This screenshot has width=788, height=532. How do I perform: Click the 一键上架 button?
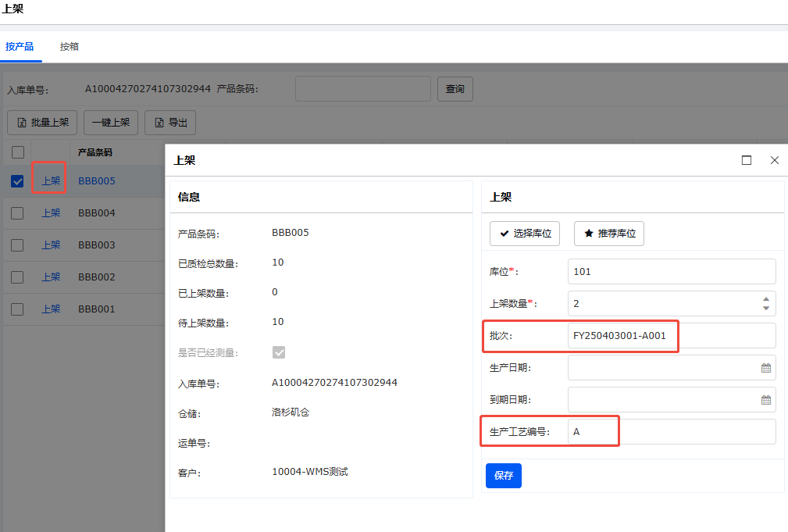coord(111,123)
